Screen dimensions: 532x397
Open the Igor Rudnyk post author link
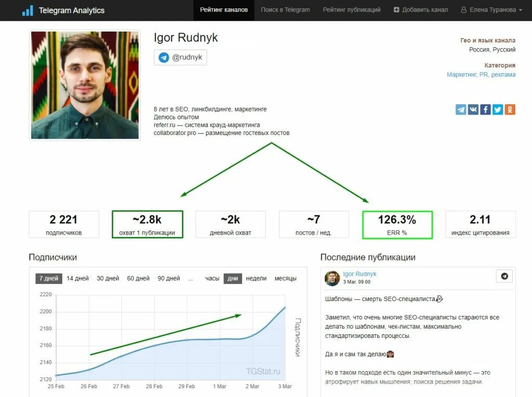click(x=360, y=274)
